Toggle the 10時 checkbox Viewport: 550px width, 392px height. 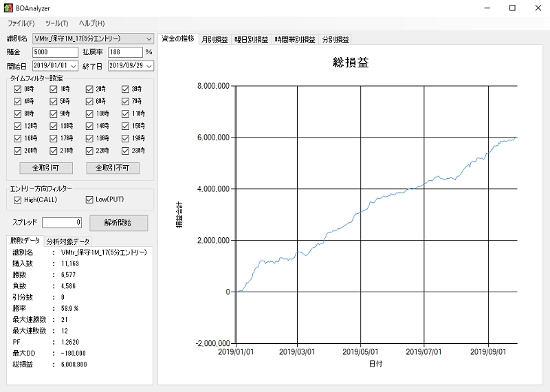pyautogui.click(x=89, y=113)
